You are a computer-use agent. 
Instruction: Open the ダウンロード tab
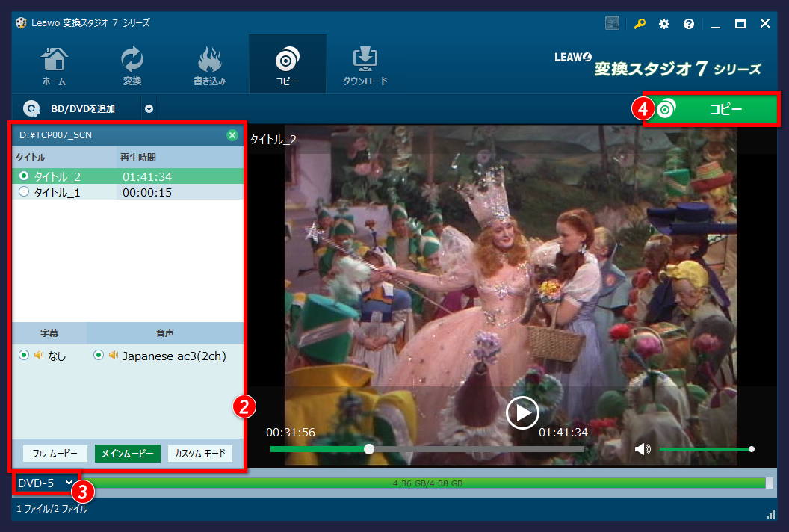point(365,65)
